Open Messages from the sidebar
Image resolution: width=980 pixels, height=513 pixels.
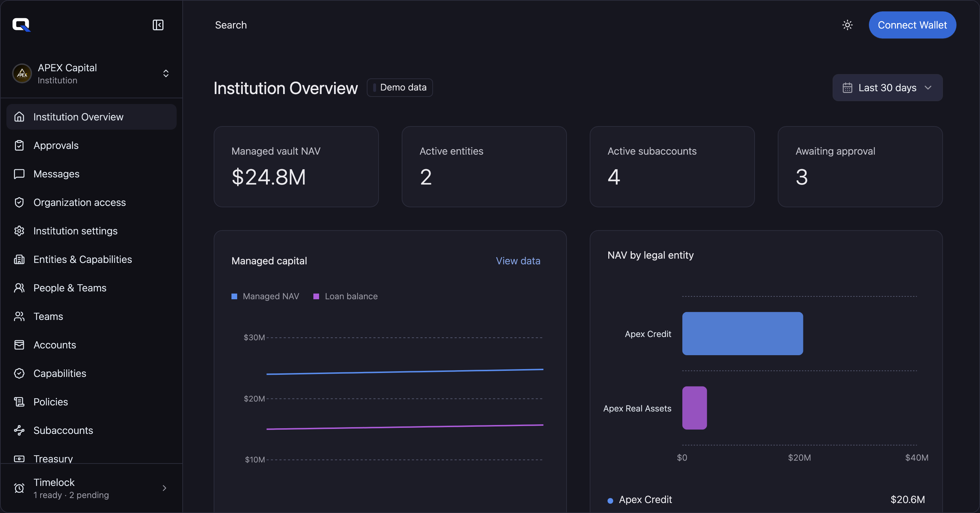pos(91,174)
